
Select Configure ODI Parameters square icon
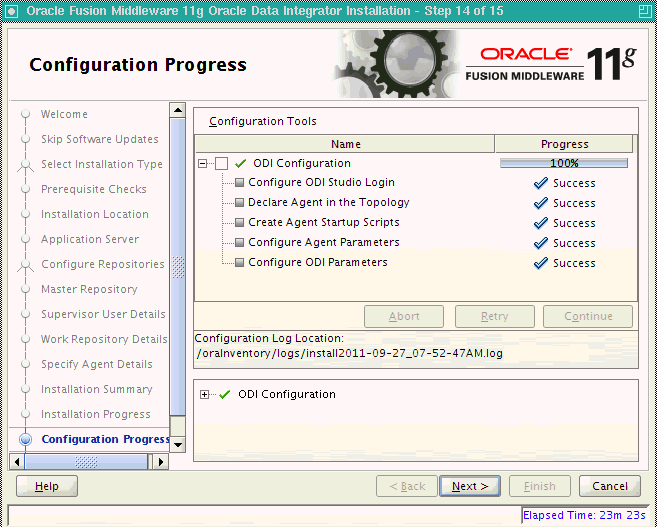coord(239,263)
